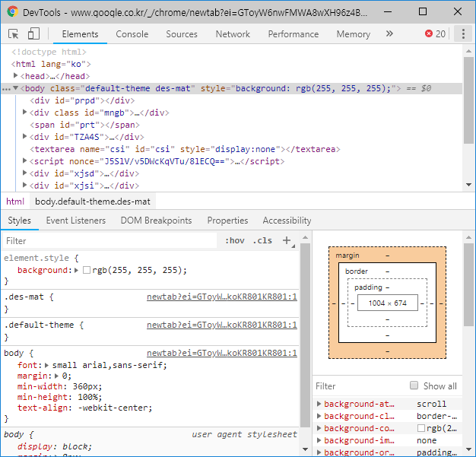476x457 pixels.
Task: Click the new style rule plus icon
Action: [x=287, y=240]
